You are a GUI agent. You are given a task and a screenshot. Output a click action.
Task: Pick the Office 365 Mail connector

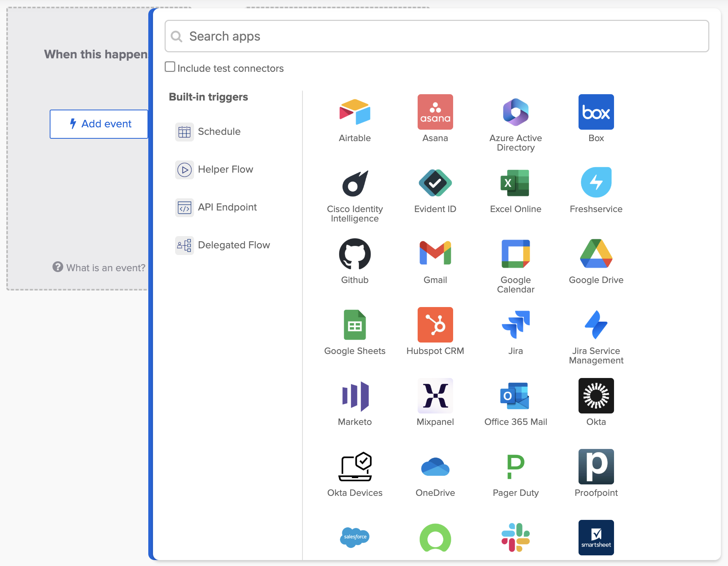(x=515, y=396)
